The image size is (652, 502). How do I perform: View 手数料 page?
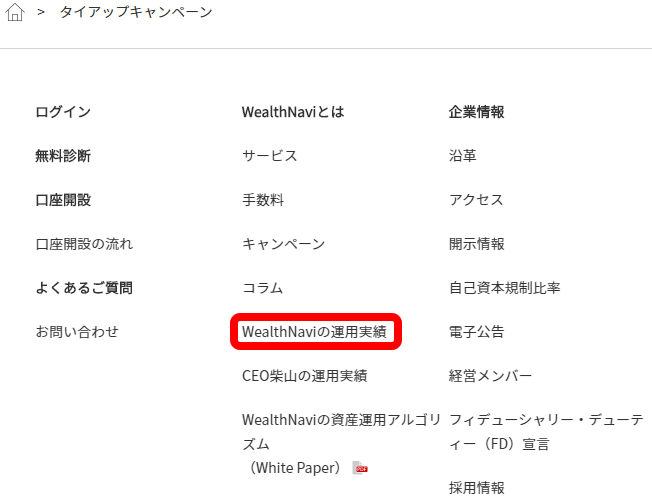(263, 200)
